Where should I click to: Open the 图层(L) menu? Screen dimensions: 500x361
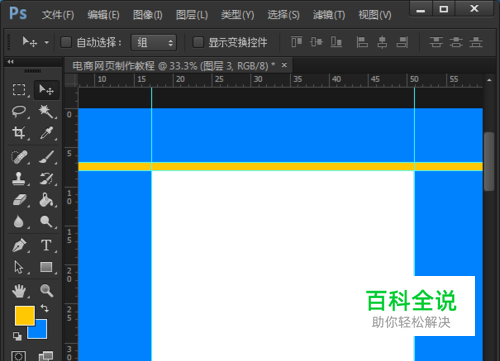(x=192, y=15)
